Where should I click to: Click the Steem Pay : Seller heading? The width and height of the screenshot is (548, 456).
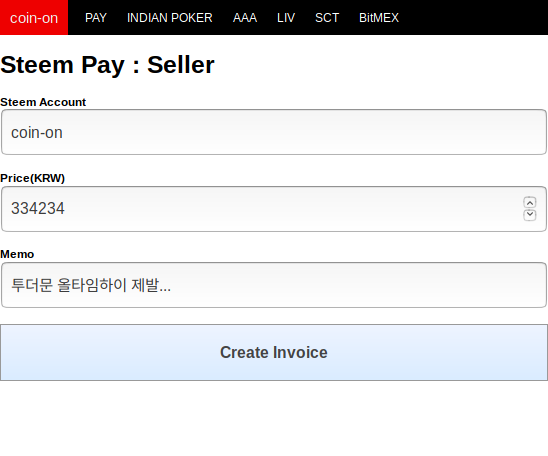pyautogui.click(x=107, y=65)
